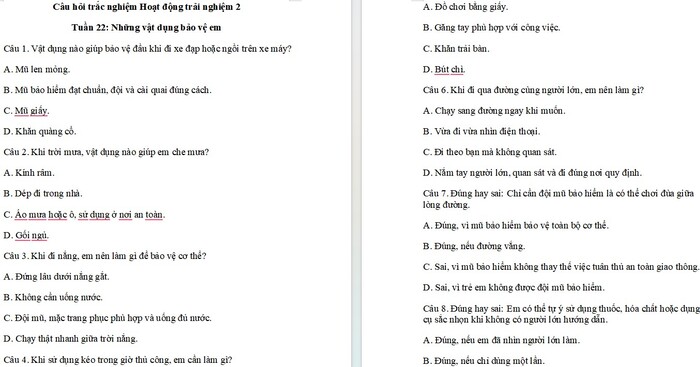The image size is (700, 367).
Task: Click the heading 'Tuần 22: Những vật dụng bảo vệ em'
Action: click(146, 27)
